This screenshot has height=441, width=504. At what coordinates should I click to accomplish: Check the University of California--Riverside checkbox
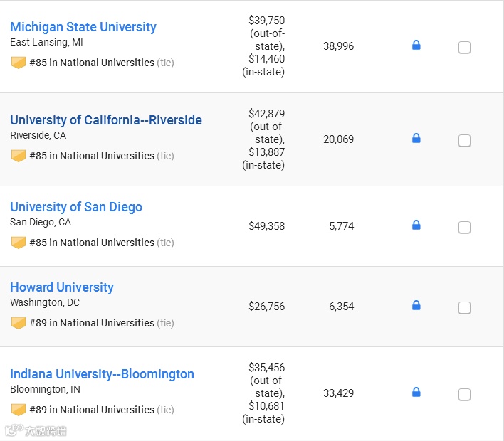point(464,141)
